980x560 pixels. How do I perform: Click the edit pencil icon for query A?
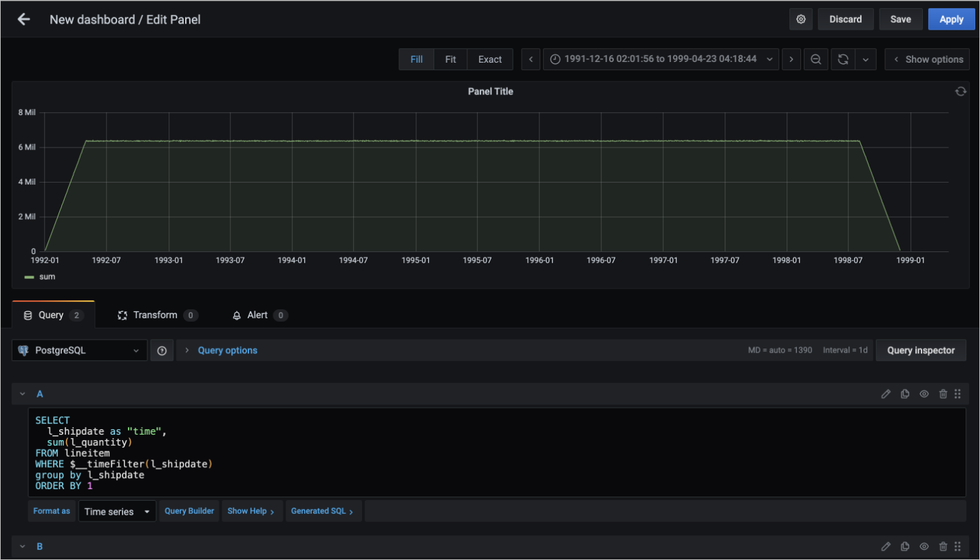coord(886,394)
